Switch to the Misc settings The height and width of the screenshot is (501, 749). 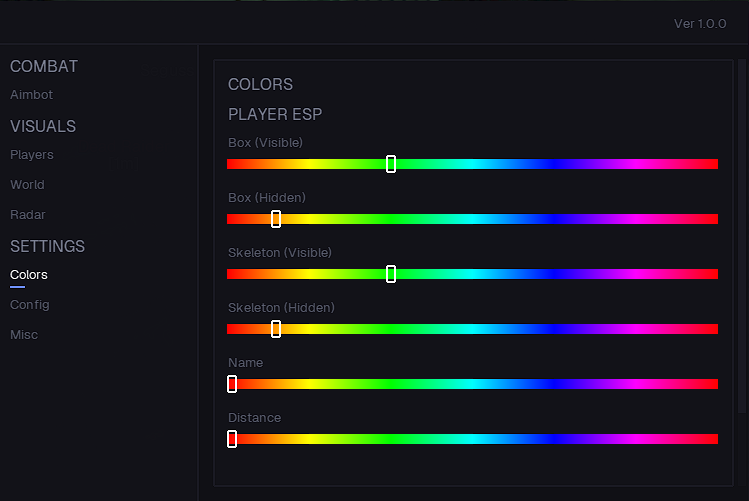point(24,335)
